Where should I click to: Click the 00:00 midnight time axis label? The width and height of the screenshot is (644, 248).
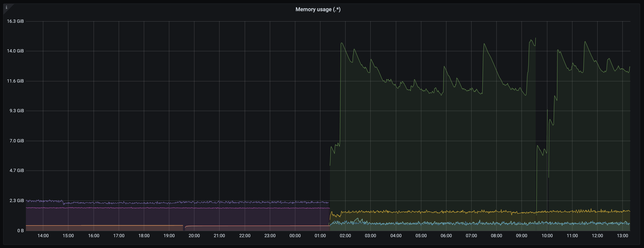coord(295,236)
